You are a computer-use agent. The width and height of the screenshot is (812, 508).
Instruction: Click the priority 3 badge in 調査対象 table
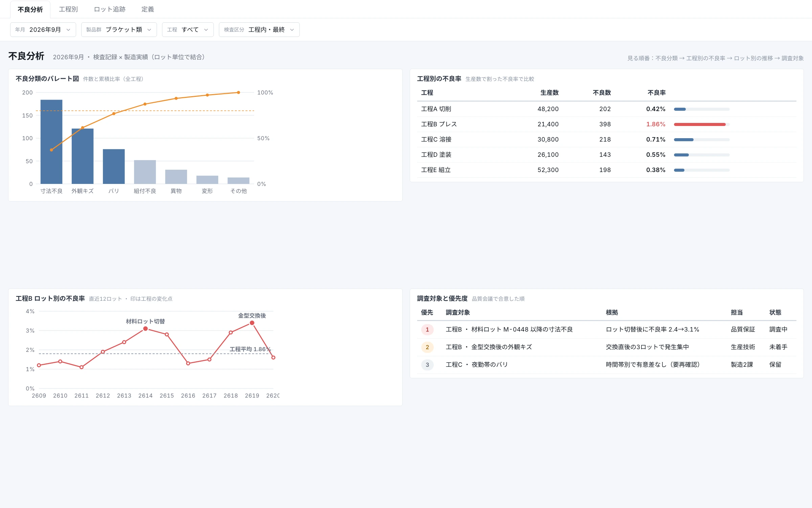[x=427, y=365]
